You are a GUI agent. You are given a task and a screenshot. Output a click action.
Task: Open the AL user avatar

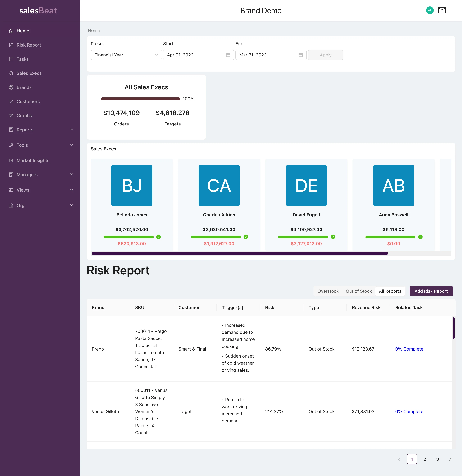[x=429, y=10]
